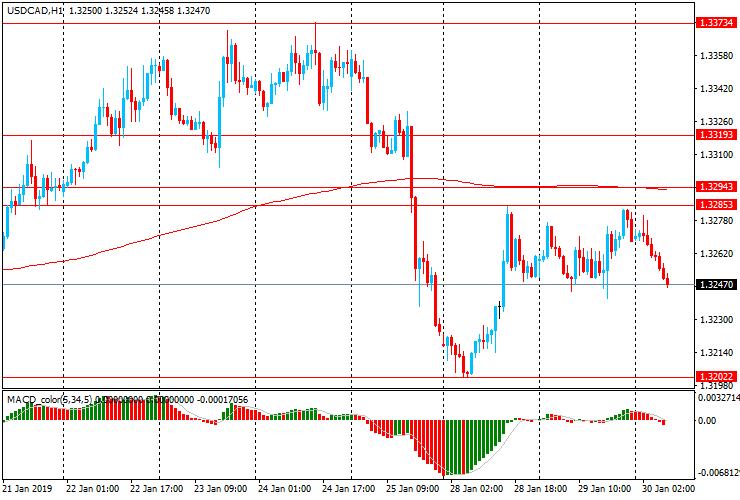This screenshot has width=740, height=500.
Task: Click the 29 Jan 10:00 time label
Action: point(605,488)
